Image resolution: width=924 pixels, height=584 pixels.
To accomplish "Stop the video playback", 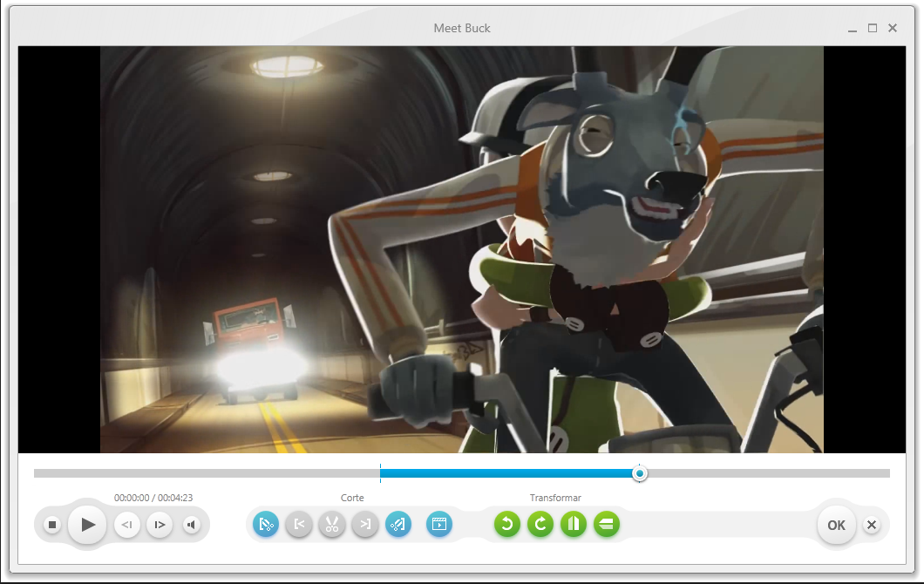I will tap(52, 525).
